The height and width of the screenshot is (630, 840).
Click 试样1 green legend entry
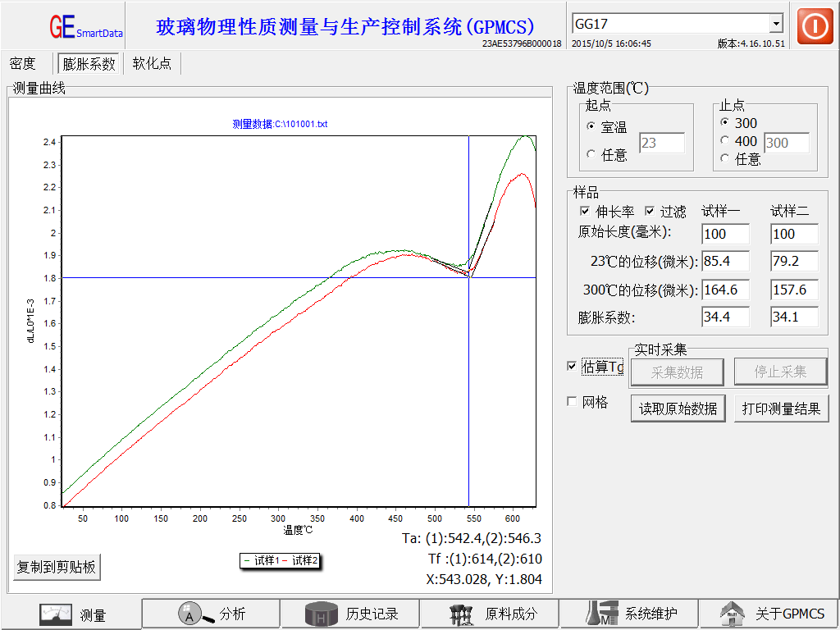[262, 561]
